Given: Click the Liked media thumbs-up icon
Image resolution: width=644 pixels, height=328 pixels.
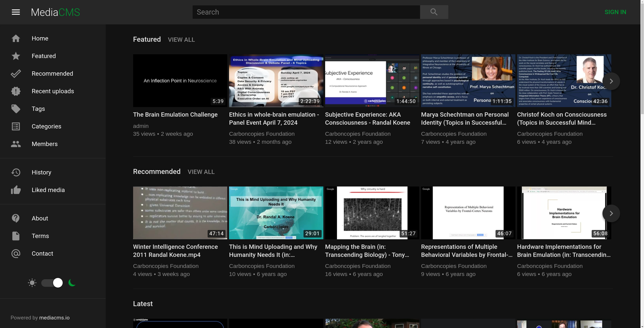Looking at the screenshot, I should point(16,190).
